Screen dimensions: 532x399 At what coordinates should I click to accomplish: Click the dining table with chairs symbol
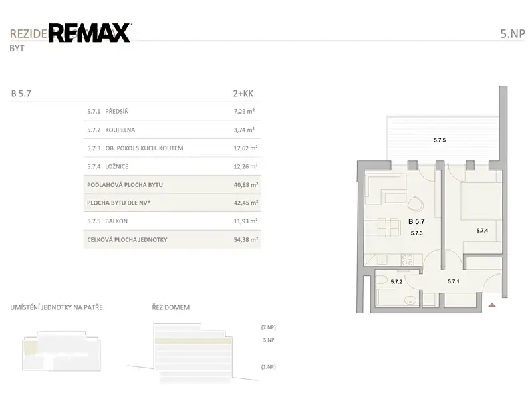388,227
